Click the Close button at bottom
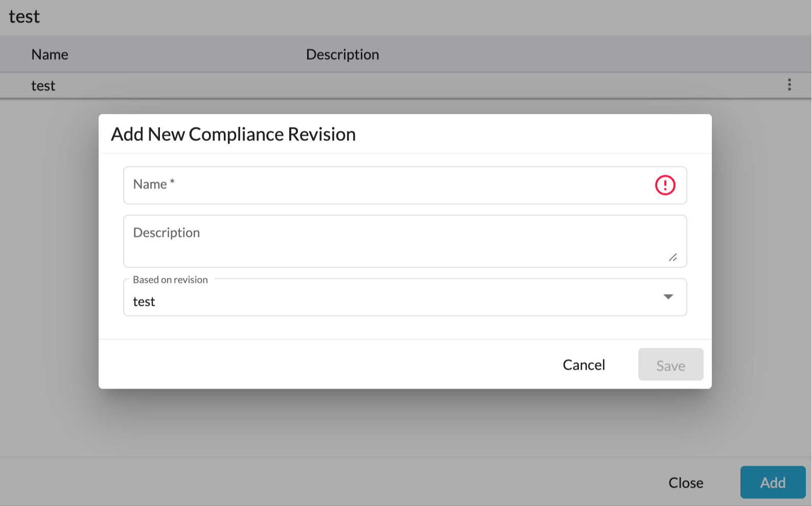The image size is (812, 506). (686, 482)
